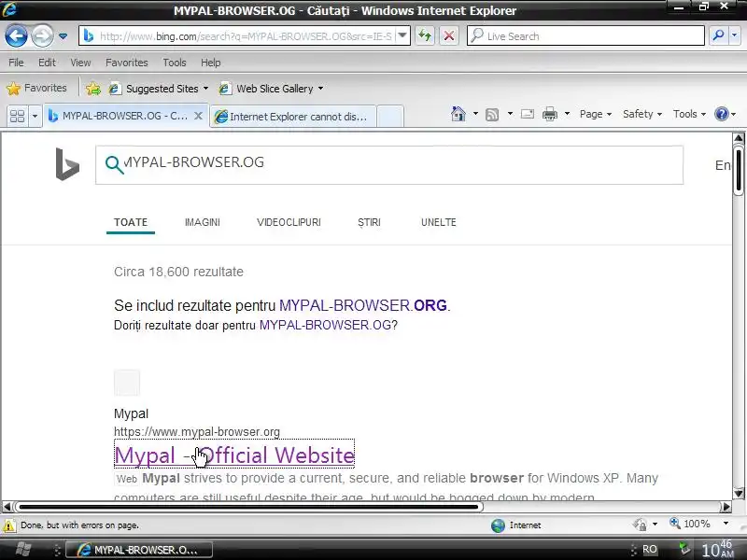Open the View menu
Screen dimensions: 747x560
80,63
